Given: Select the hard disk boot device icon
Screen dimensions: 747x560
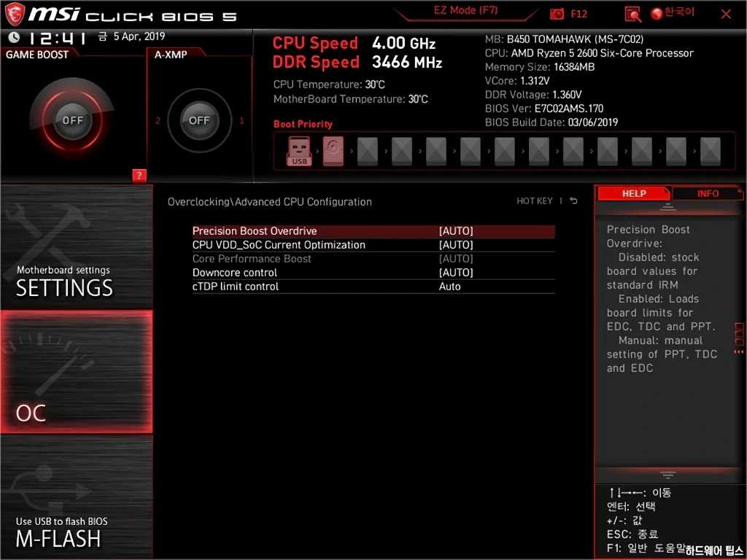Looking at the screenshot, I should pyautogui.click(x=333, y=152).
